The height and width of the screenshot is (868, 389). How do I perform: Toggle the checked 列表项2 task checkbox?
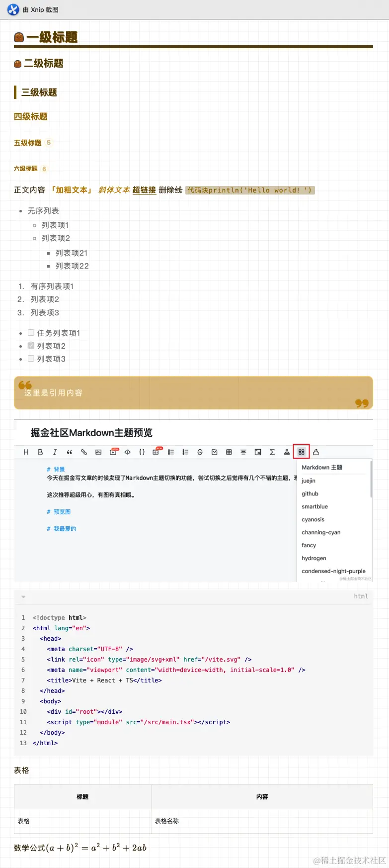click(31, 345)
